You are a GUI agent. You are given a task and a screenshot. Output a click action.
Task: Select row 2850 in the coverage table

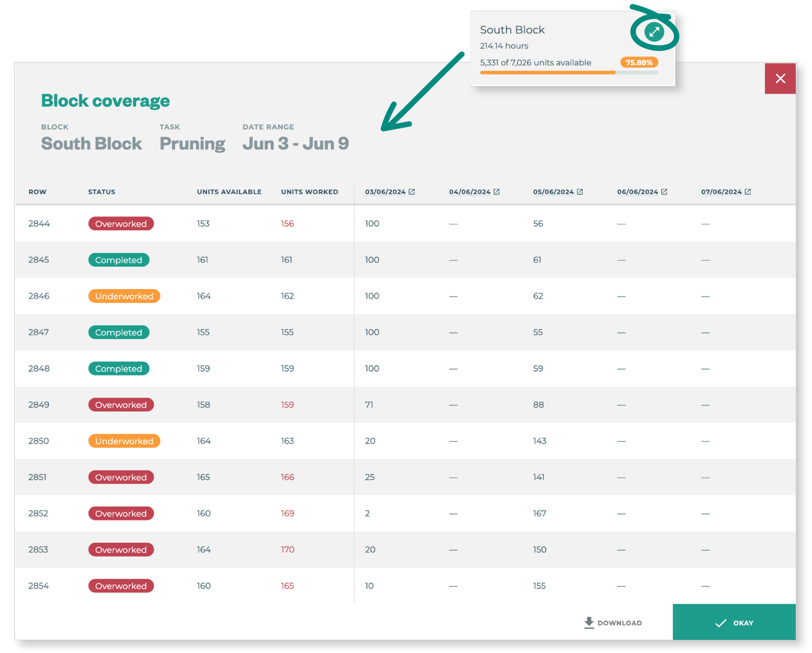pyautogui.click(x=39, y=441)
